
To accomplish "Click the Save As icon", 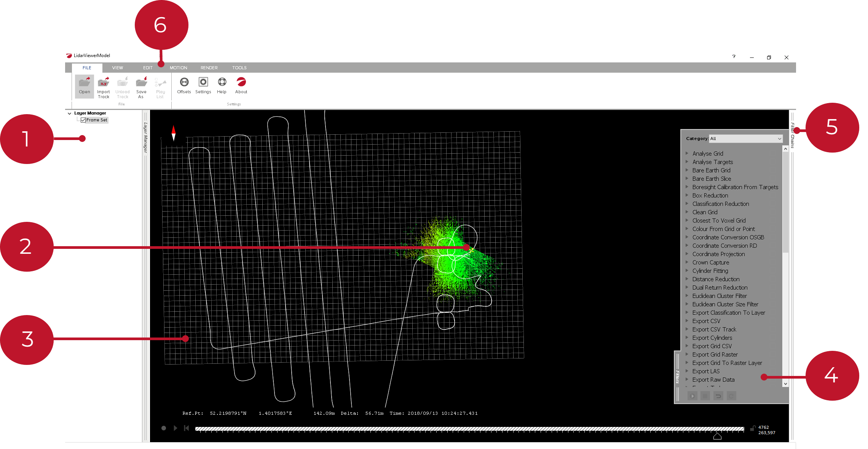I will point(141,83).
